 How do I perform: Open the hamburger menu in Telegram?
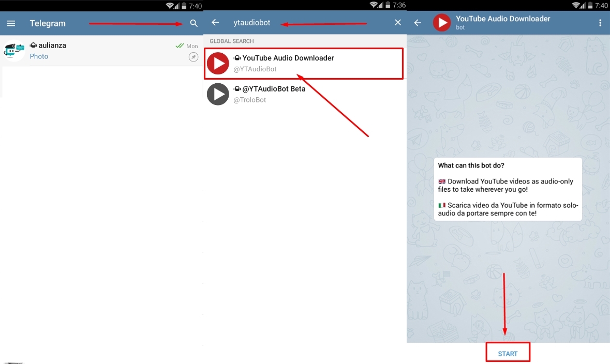pyautogui.click(x=11, y=23)
